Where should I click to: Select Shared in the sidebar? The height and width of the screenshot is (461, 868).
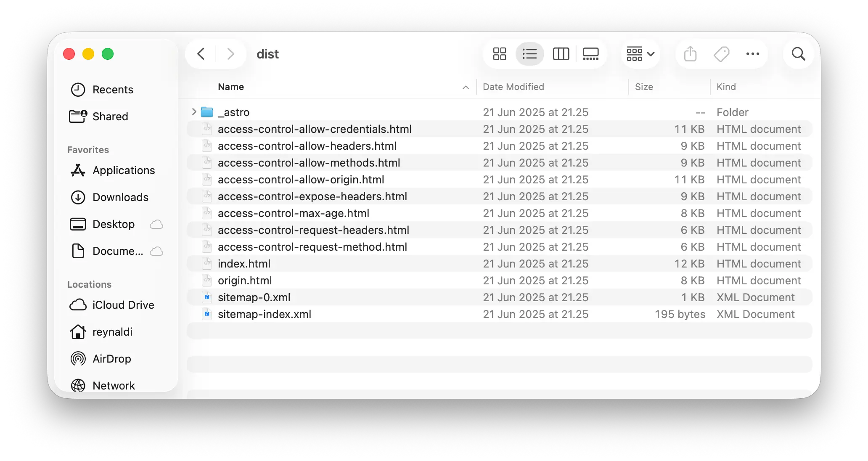tap(110, 117)
